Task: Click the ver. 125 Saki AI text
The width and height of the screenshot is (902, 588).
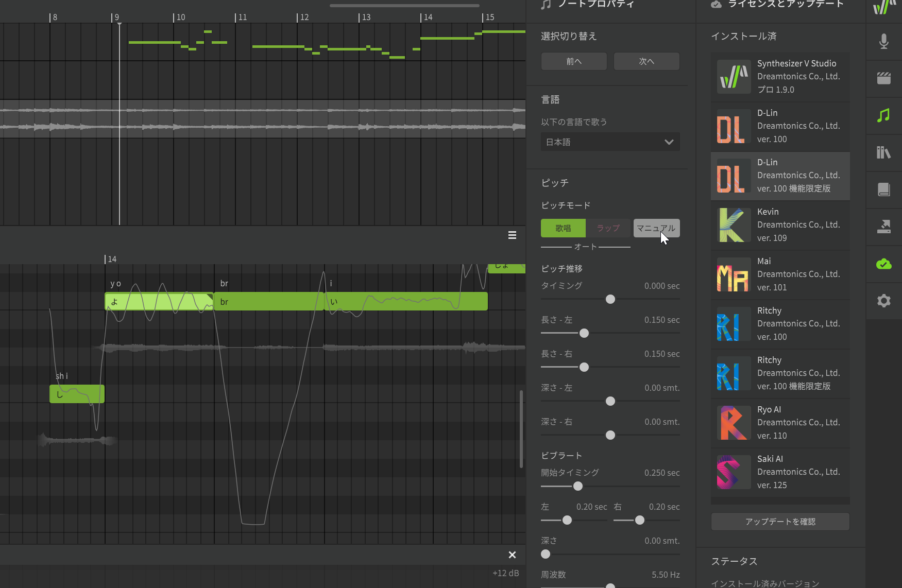Action: [x=772, y=485]
